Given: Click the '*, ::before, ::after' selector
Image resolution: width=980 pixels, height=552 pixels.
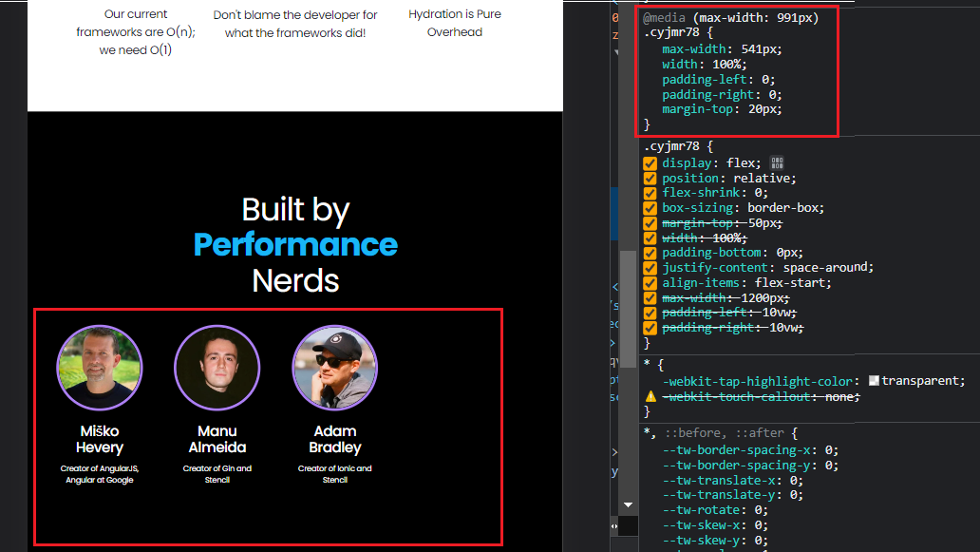Looking at the screenshot, I should click(716, 432).
